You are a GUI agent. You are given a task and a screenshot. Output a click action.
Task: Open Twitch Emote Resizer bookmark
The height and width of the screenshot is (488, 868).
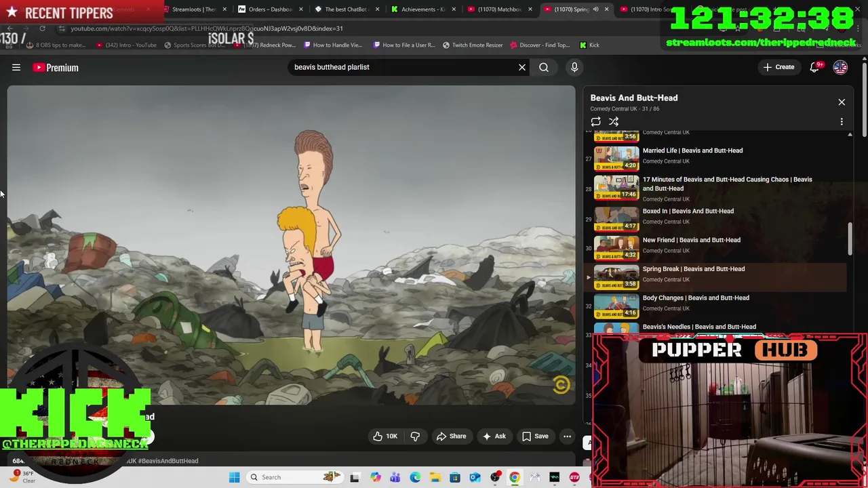(473, 45)
